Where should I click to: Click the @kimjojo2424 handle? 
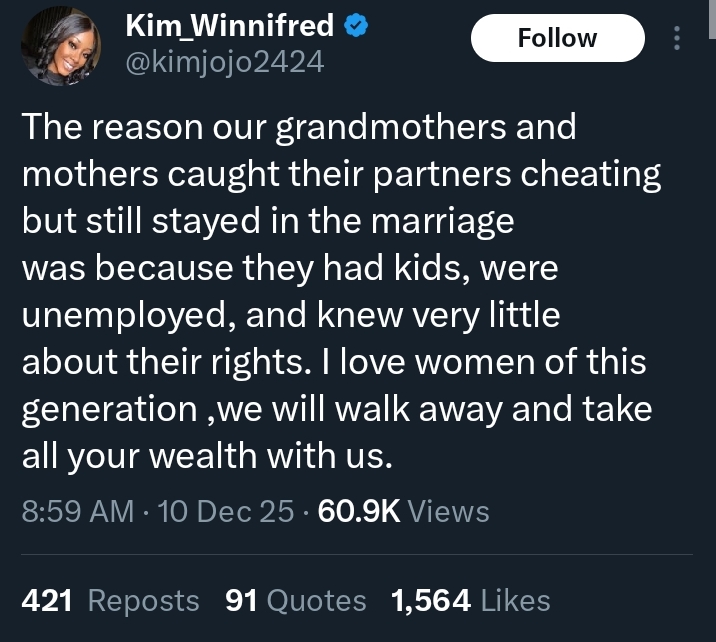click(x=224, y=64)
